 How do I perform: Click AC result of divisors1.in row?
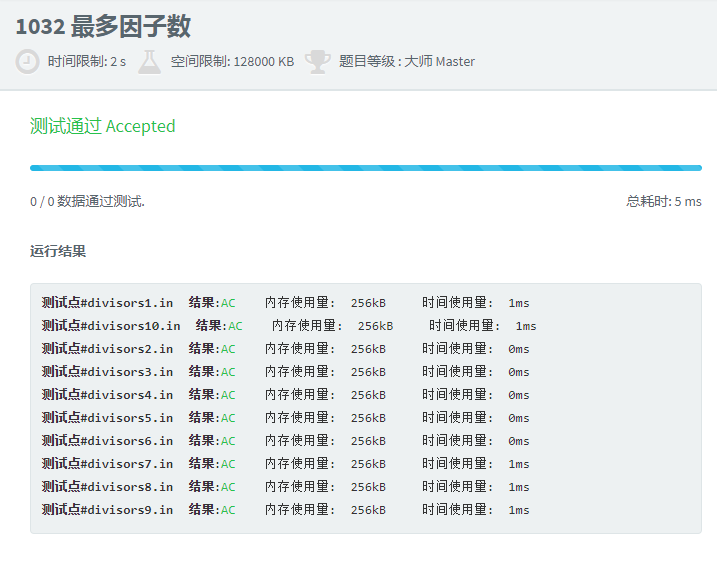tap(228, 303)
